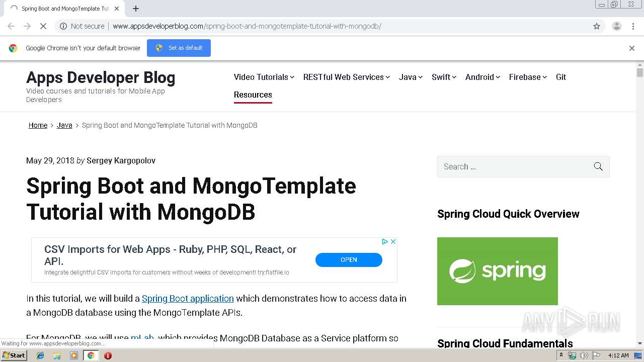The image size is (644, 362).
Task: Open the Action Center flag icon
Action: tap(596, 355)
